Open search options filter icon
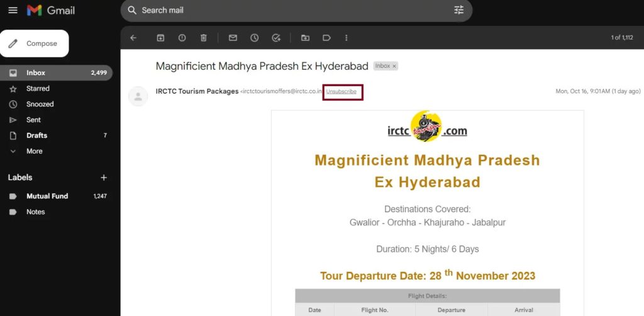Viewport: 644px width, 316px height. [x=458, y=10]
